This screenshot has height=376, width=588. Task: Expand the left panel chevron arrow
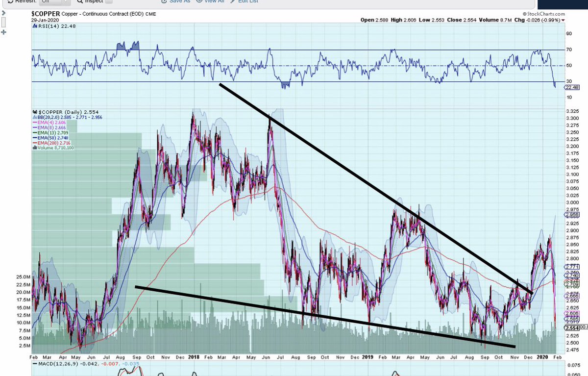(3, 12)
